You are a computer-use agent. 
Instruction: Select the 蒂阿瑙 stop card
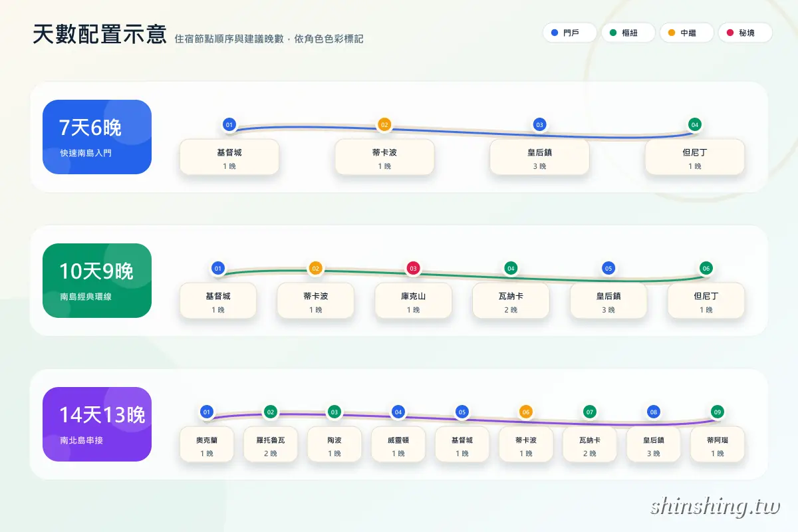pos(718,444)
